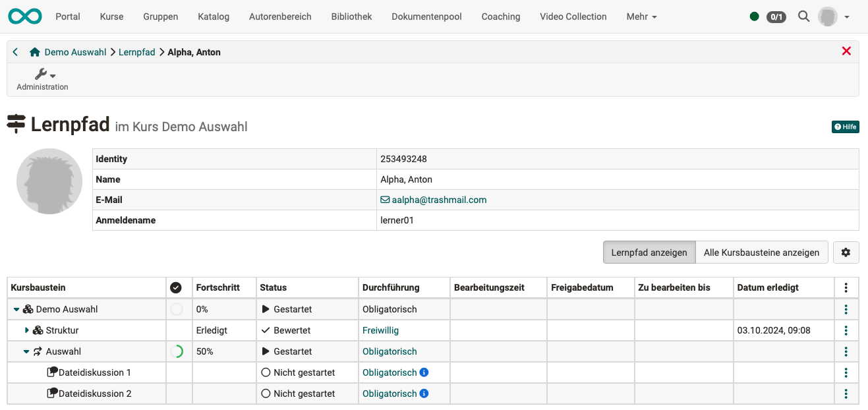Click the checkmark column header in the table
Viewport: 868px width, 410px height.
coord(177,287)
